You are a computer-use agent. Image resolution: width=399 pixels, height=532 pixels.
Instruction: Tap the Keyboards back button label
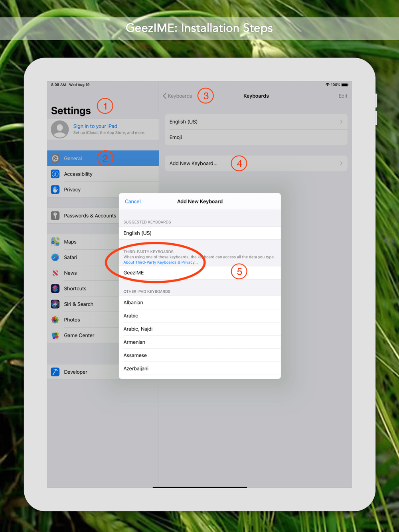[x=180, y=96]
